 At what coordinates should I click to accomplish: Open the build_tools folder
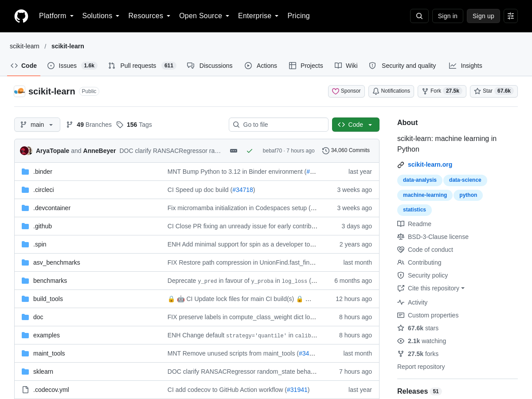click(x=48, y=299)
